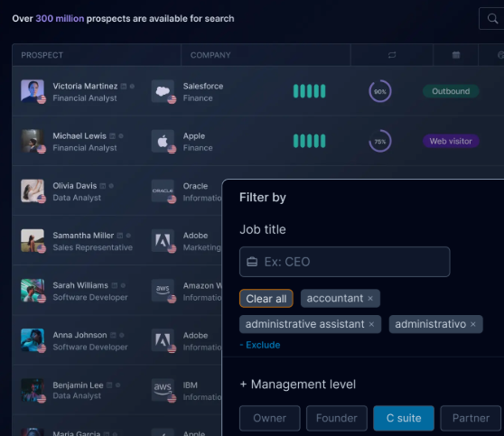Image resolution: width=504 pixels, height=436 pixels.
Task: Open Victoria Martinez's profile photo
Action: (33, 91)
